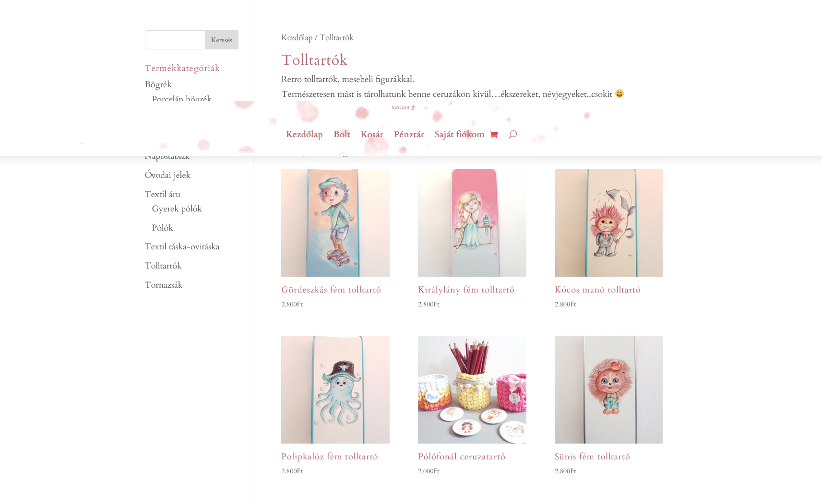Focus the sidebar search input field
This screenshot has width=822, height=504.
click(x=175, y=40)
